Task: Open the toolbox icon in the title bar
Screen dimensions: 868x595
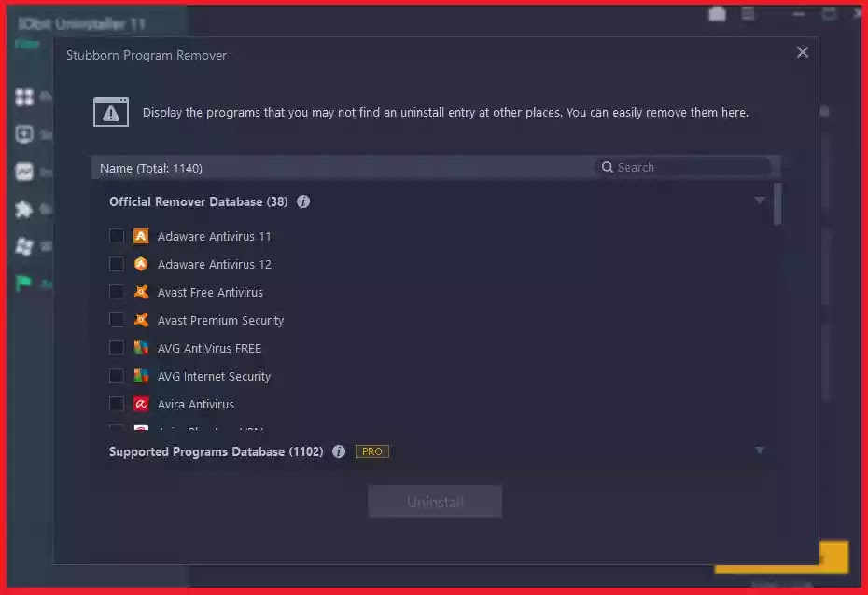Action: point(717,14)
